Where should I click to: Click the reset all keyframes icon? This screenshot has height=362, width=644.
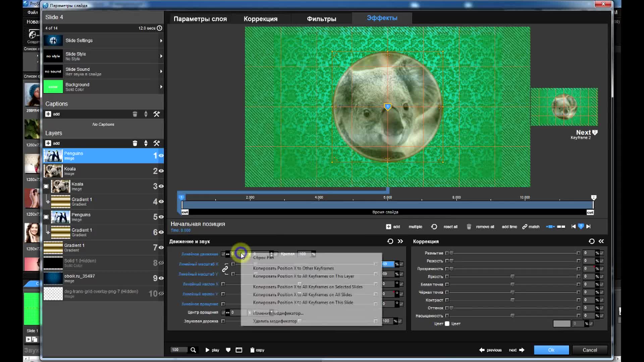point(434,227)
